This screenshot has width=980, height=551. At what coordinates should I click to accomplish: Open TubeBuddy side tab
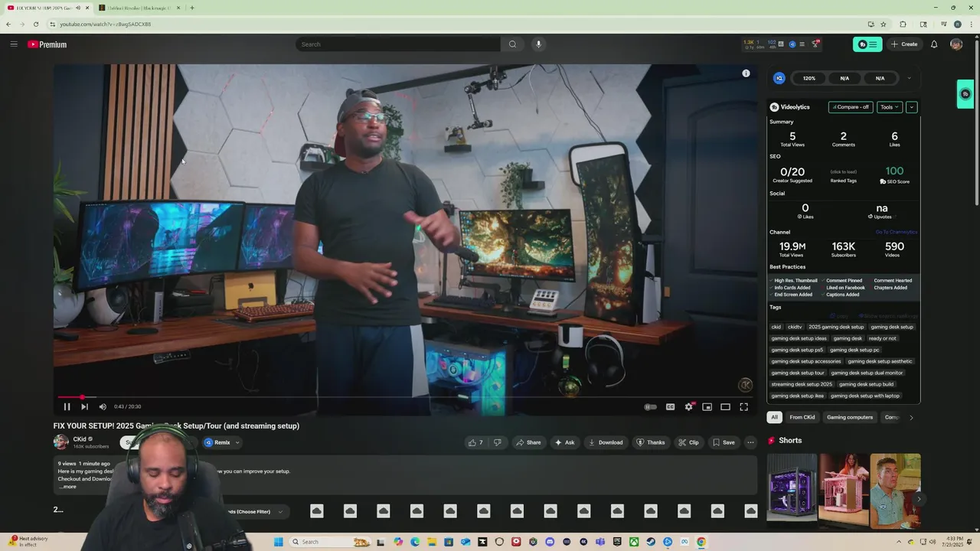point(965,94)
